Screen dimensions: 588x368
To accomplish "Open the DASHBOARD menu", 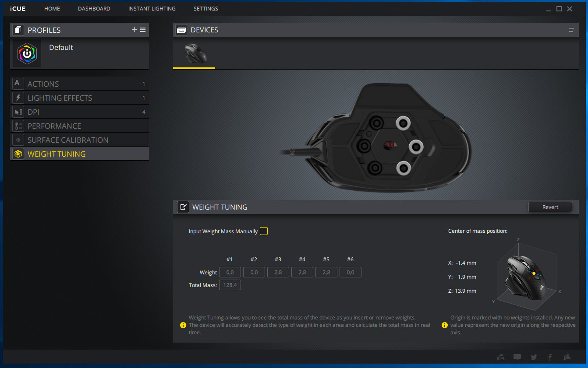I will click(94, 9).
